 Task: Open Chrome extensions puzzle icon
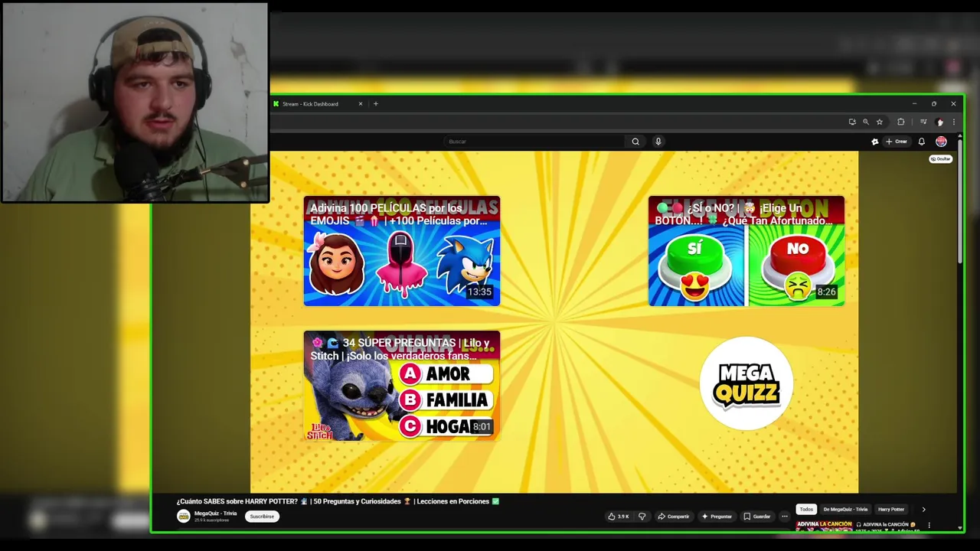pyautogui.click(x=901, y=122)
